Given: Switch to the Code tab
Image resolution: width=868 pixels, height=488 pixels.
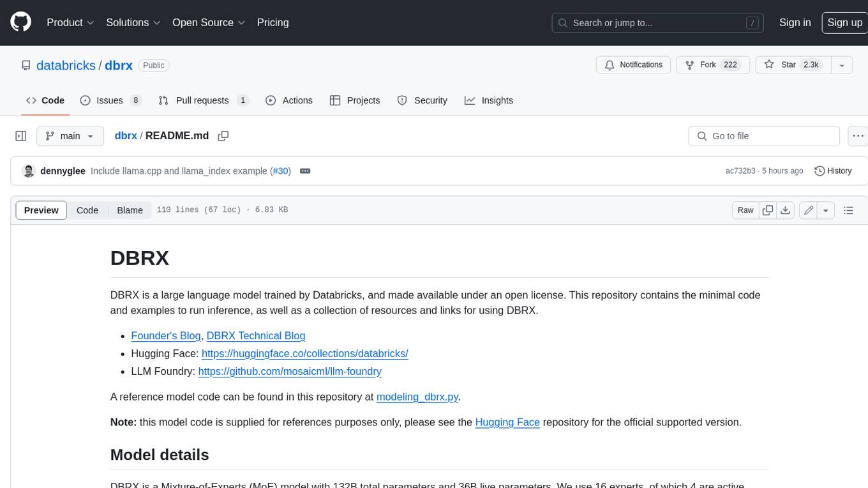Looking at the screenshot, I should tap(45, 100).
